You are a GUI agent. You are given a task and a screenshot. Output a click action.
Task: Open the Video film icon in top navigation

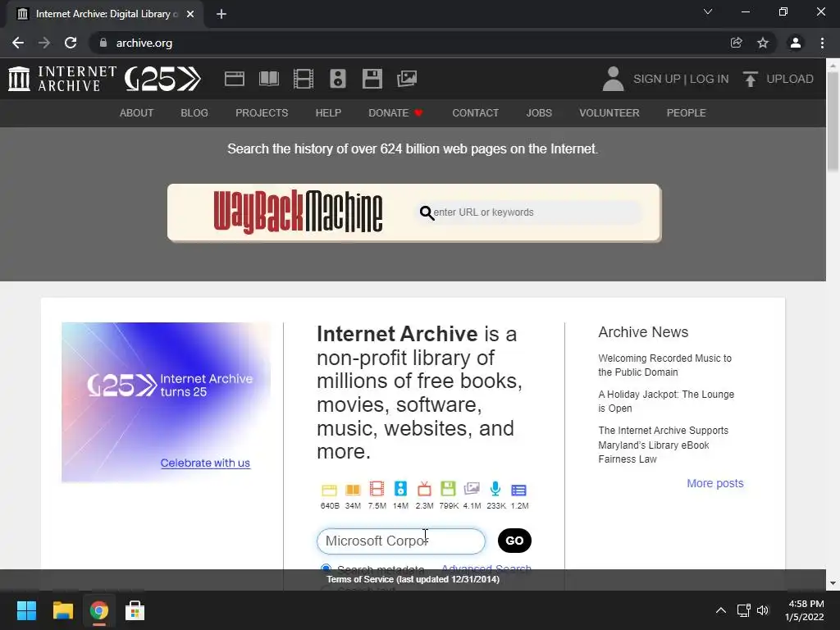pos(304,79)
